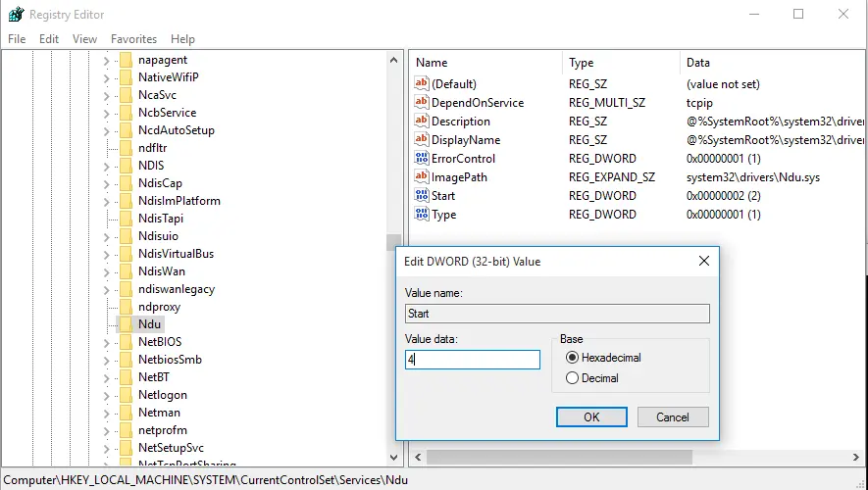Screen dimensions: 868x490
Task: Confirm DWORD edit with OK button
Action: [x=591, y=417]
